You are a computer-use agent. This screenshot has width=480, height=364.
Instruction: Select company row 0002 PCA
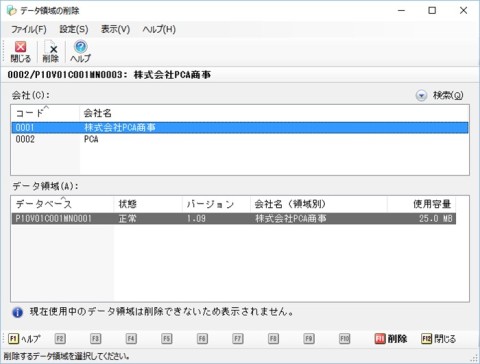pos(240,139)
